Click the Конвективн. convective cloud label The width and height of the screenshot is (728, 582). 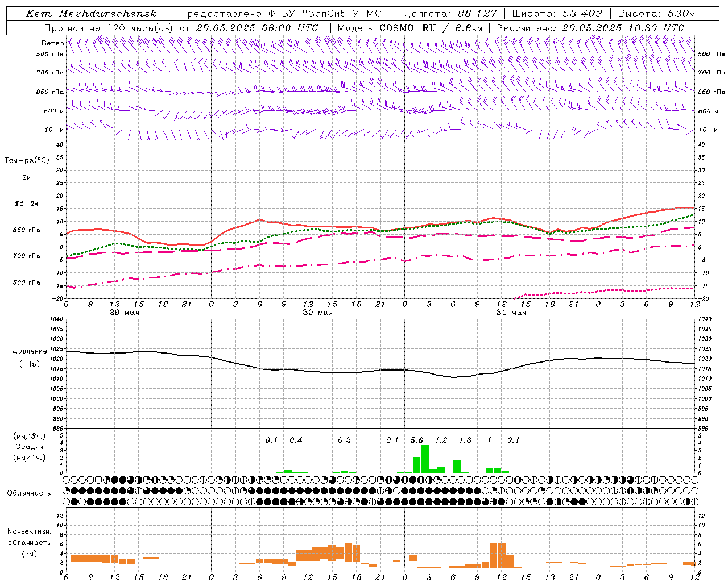click(x=30, y=531)
